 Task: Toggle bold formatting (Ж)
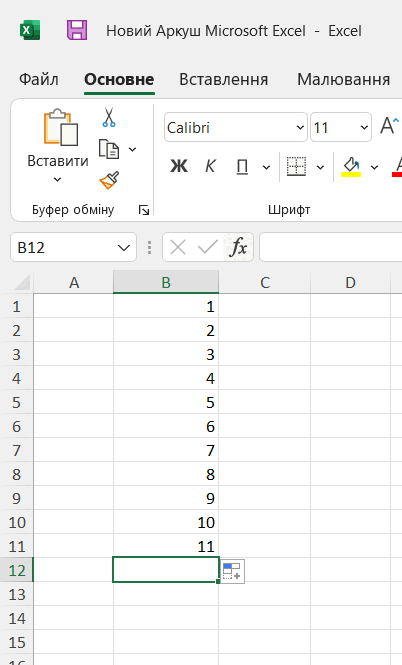point(179,166)
